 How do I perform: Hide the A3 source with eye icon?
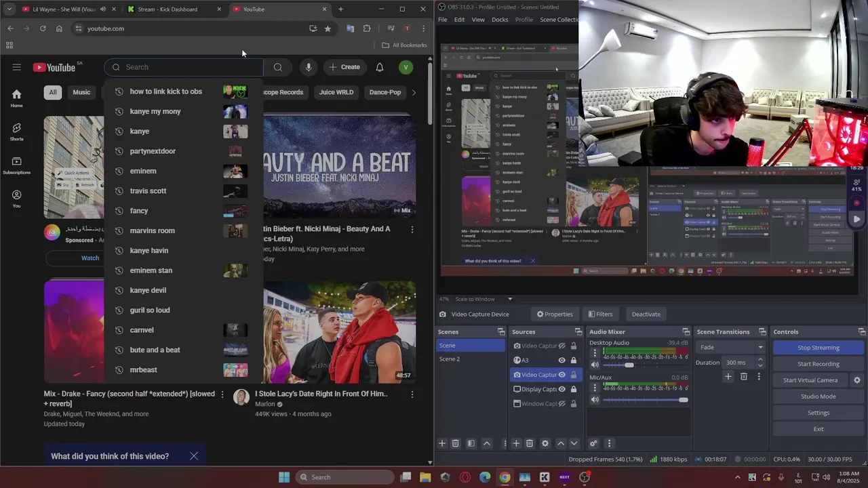(561, 361)
